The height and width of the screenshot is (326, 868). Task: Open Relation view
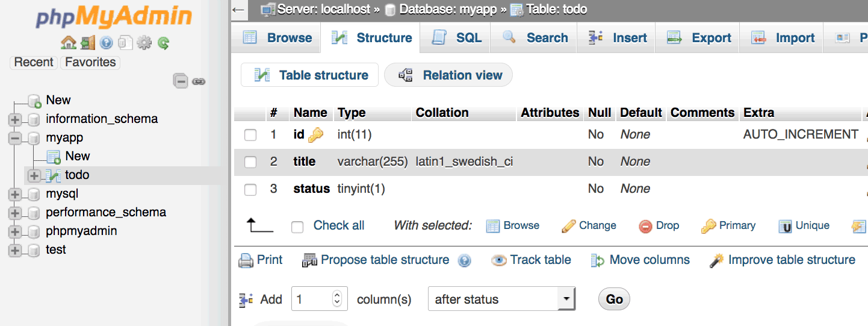[448, 75]
